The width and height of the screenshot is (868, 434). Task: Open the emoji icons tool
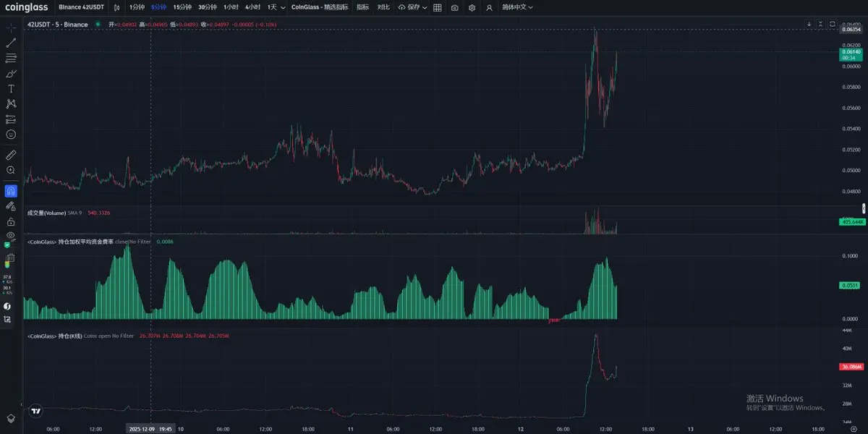11,134
